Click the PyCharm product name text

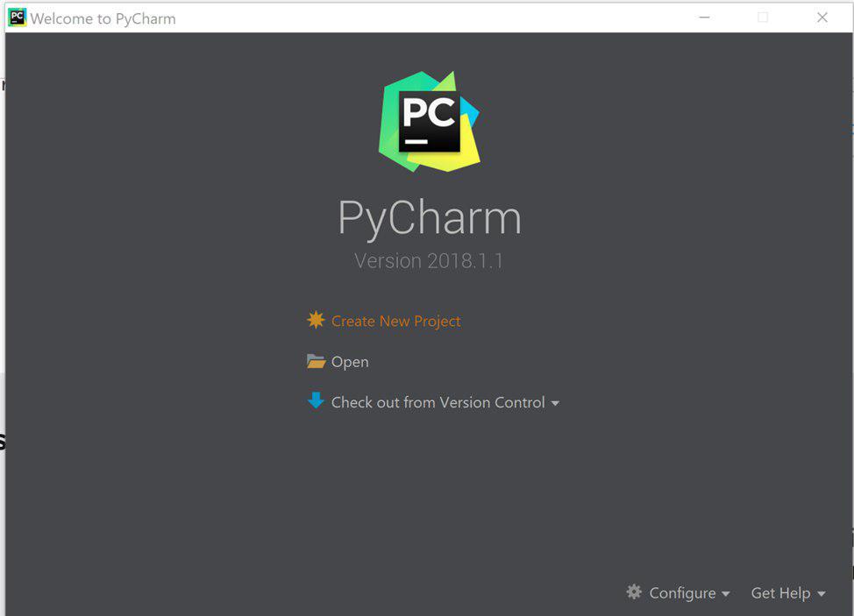tap(429, 217)
